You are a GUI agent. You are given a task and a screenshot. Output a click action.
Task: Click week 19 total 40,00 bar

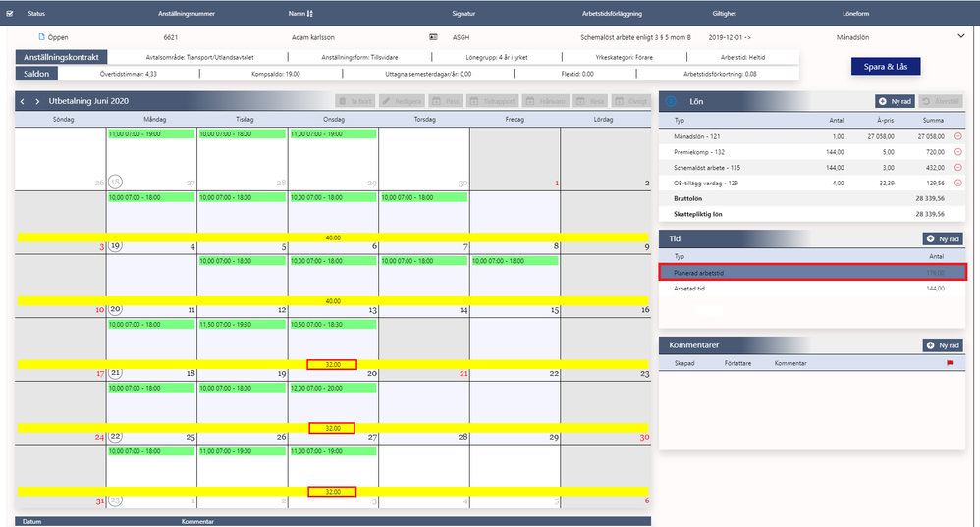coord(333,237)
